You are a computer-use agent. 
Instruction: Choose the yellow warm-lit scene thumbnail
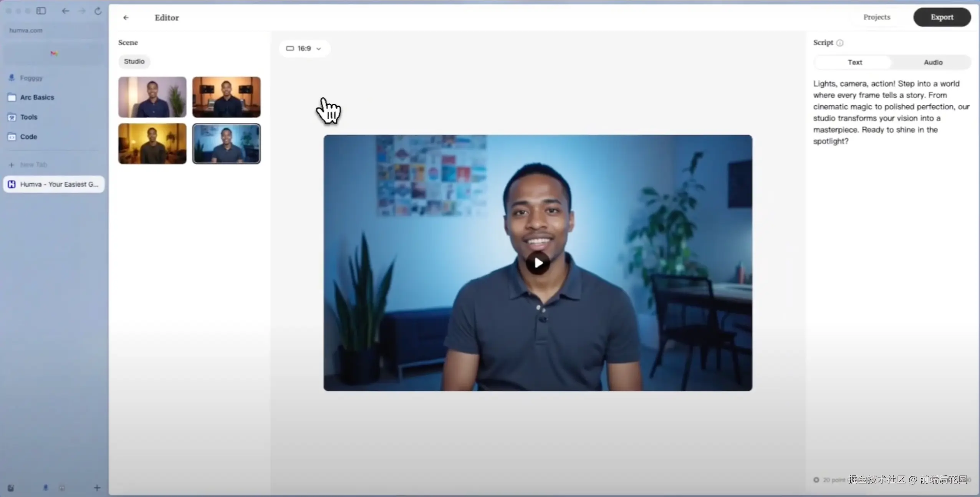click(x=152, y=144)
